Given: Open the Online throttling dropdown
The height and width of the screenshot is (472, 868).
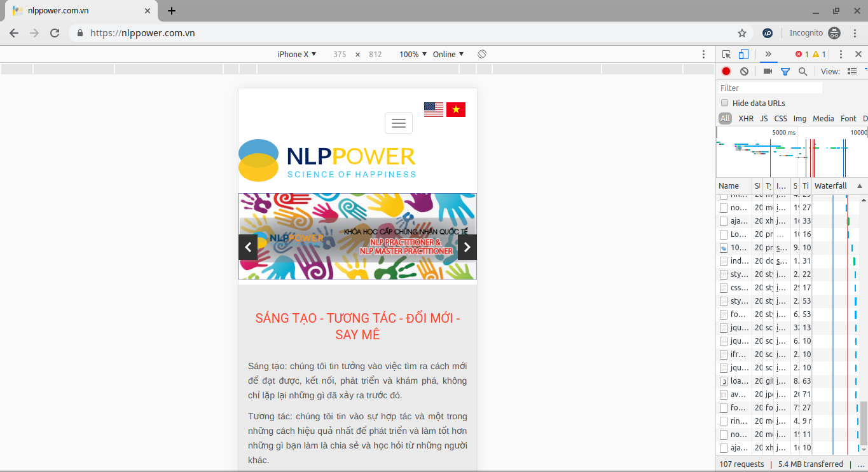Looking at the screenshot, I should point(448,54).
